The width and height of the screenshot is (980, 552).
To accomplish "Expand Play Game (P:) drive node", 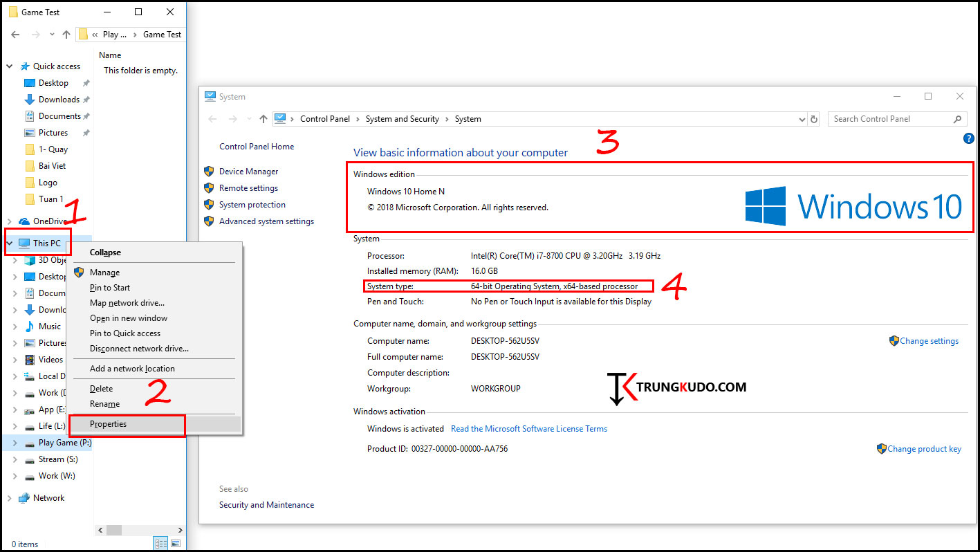I will (x=15, y=443).
